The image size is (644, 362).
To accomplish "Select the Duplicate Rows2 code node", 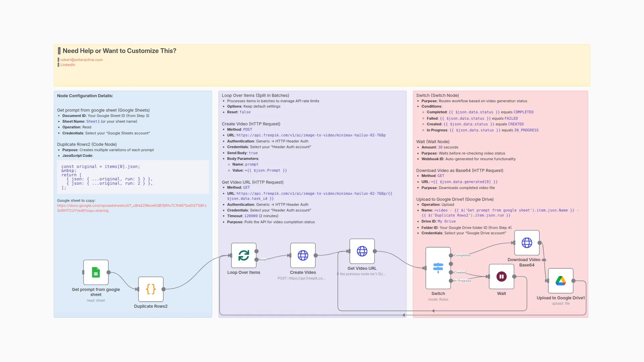I will (151, 289).
